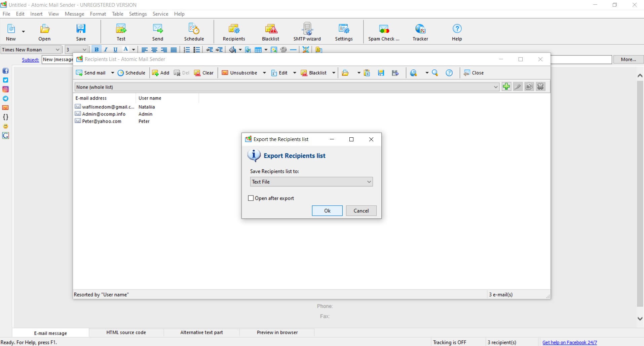This screenshot has height=346, width=644.
Task: Click the E-mail address column header
Action: [x=105, y=98]
